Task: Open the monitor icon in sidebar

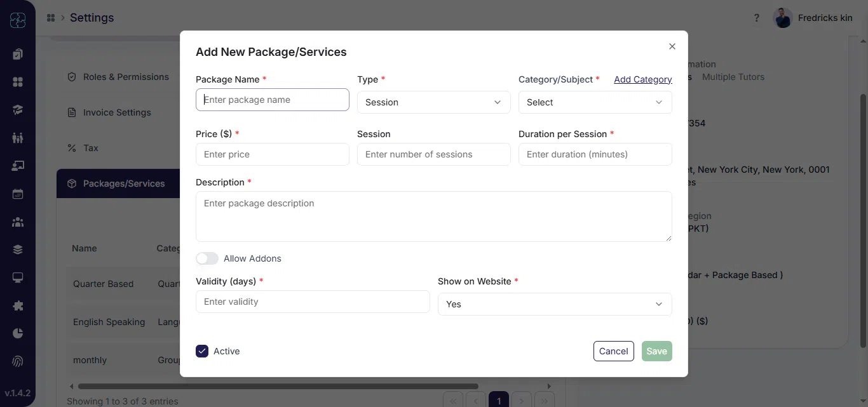Action: 18,277
